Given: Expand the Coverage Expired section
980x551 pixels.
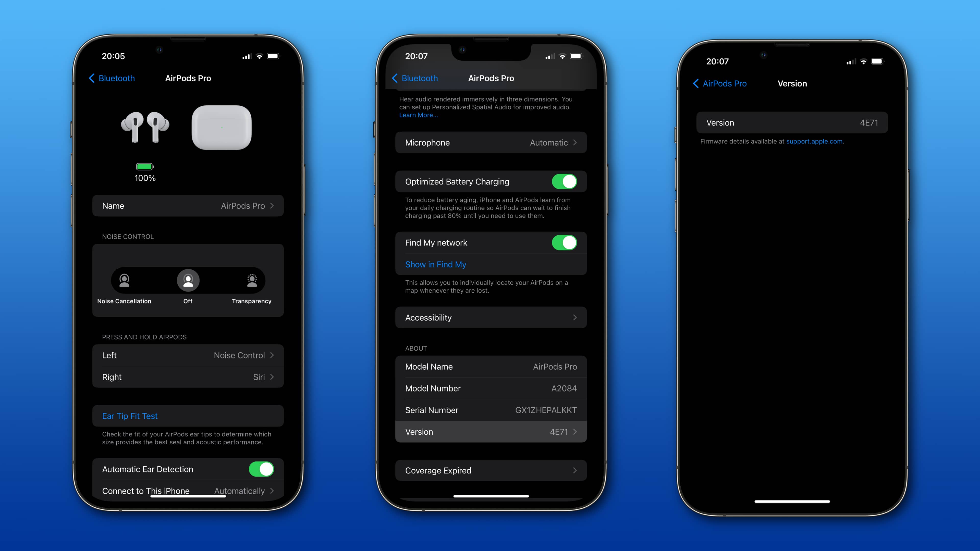Looking at the screenshot, I should [x=490, y=470].
